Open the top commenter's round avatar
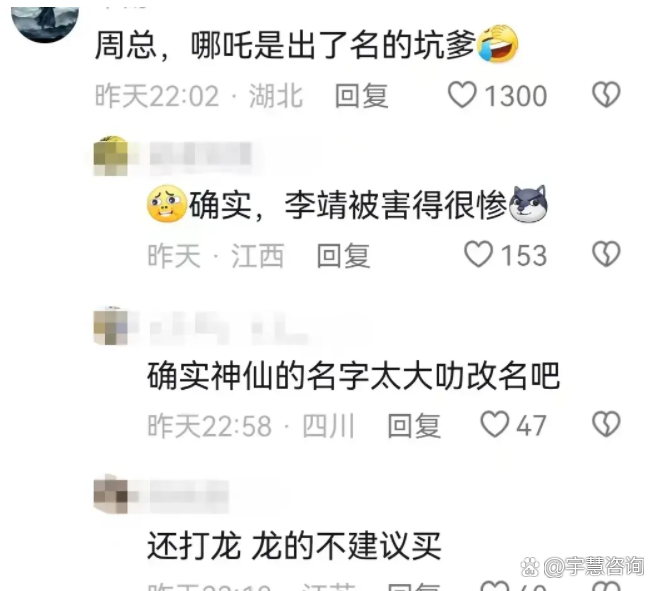 [45, 23]
